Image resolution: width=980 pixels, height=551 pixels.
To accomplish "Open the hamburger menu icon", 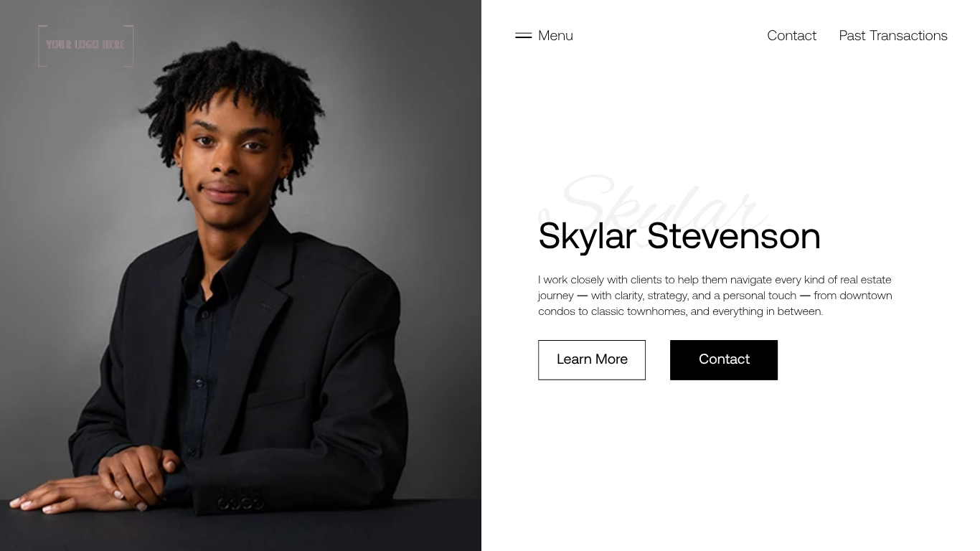I will click(x=523, y=35).
